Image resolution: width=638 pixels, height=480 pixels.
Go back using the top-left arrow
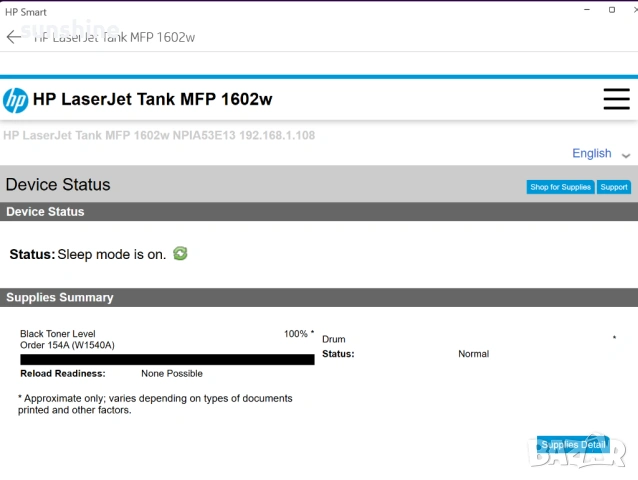point(13,37)
